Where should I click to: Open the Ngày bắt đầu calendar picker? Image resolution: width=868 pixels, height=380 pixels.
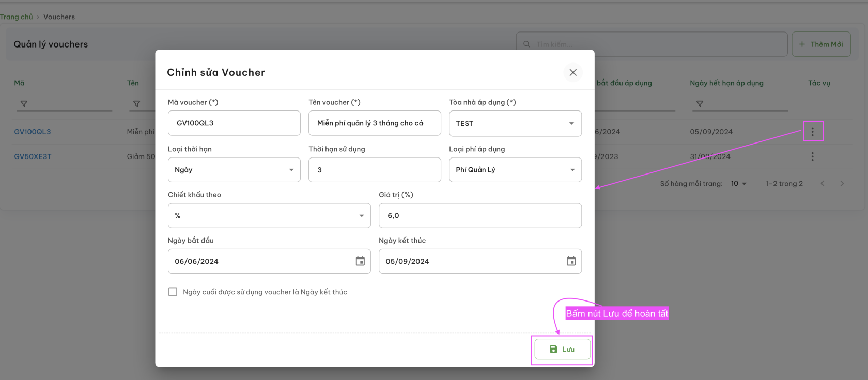[360, 261]
